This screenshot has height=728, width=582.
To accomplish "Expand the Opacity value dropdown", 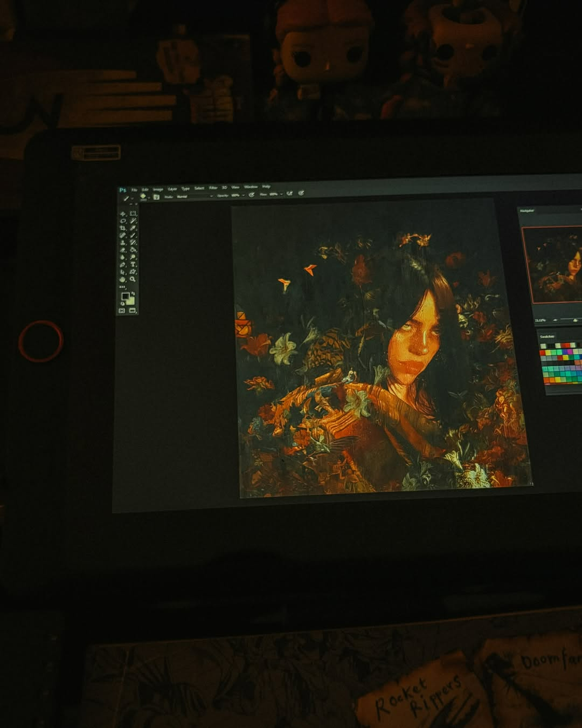I will (x=244, y=195).
